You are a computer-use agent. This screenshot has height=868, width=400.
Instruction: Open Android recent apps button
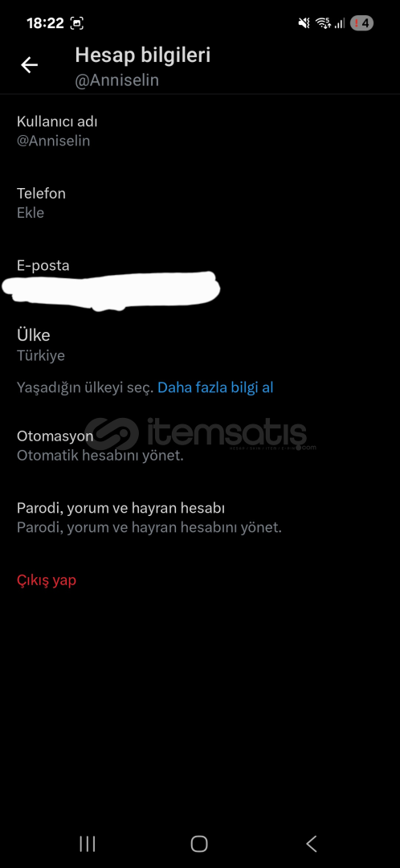[88, 844]
